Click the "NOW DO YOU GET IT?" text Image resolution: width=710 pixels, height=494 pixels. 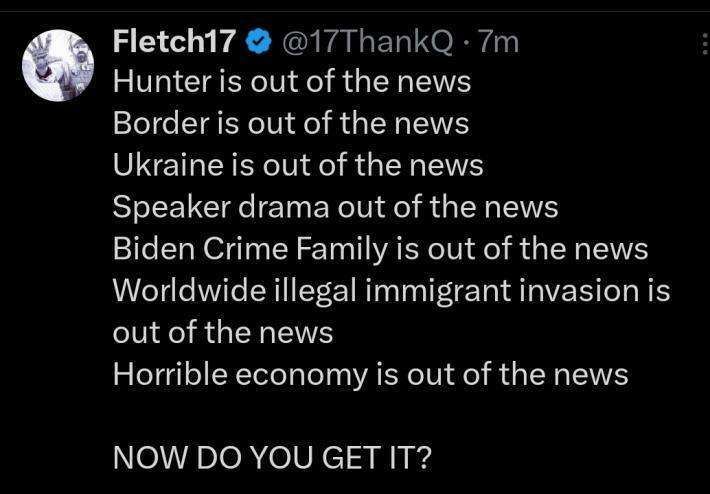[x=272, y=457]
